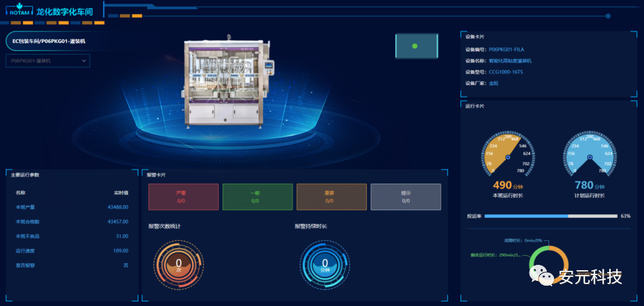Image resolution: width=644 pixels, height=306 pixels.
Task: Click the ROTAM logo in the header
Action: pos(19,10)
